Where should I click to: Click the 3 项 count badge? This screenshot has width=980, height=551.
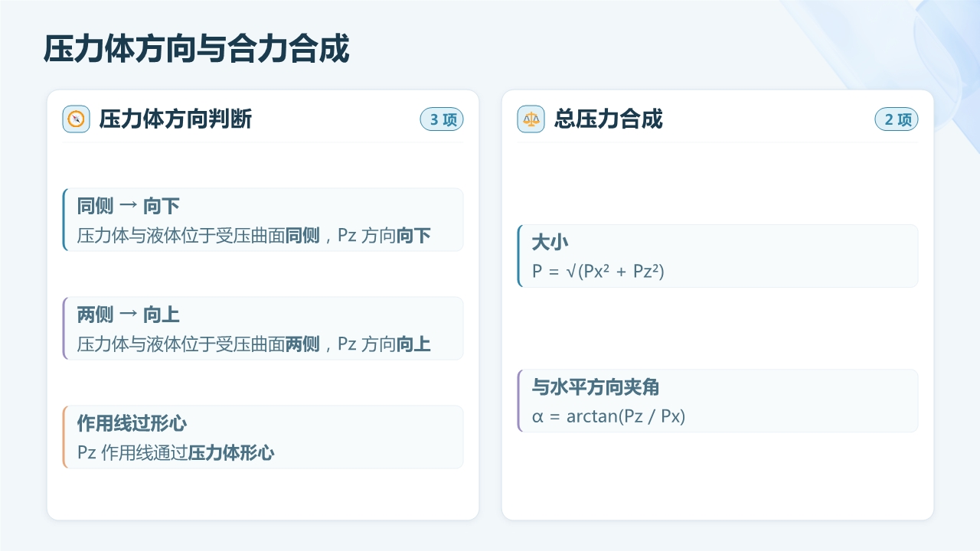(442, 119)
